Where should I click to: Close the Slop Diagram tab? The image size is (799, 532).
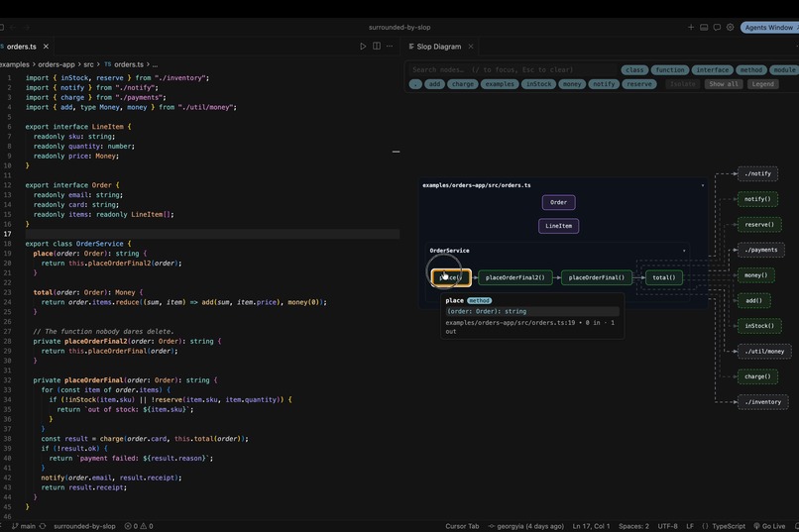pos(471,47)
